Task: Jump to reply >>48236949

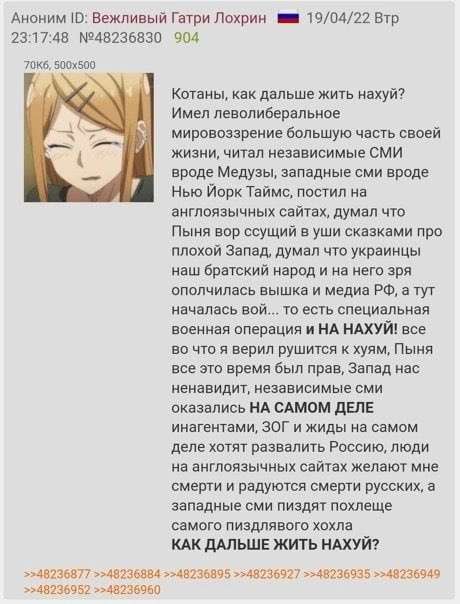Action: 407,574
